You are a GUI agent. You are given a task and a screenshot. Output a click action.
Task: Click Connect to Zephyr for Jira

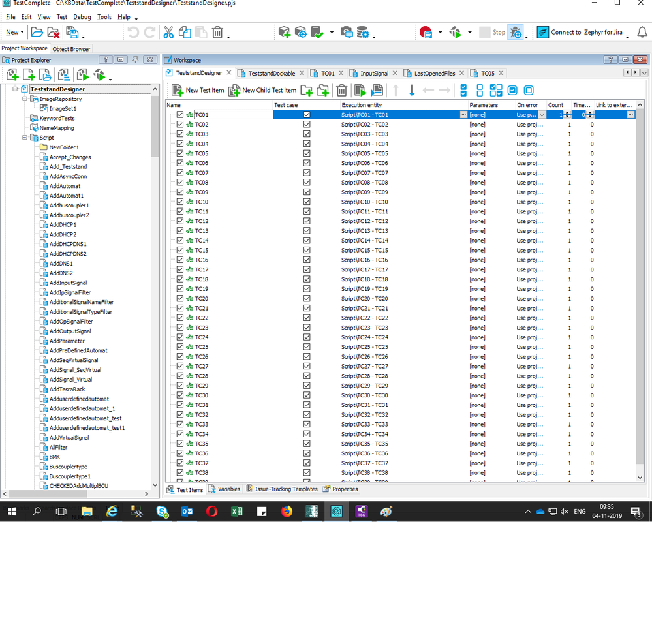[x=579, y=32]
